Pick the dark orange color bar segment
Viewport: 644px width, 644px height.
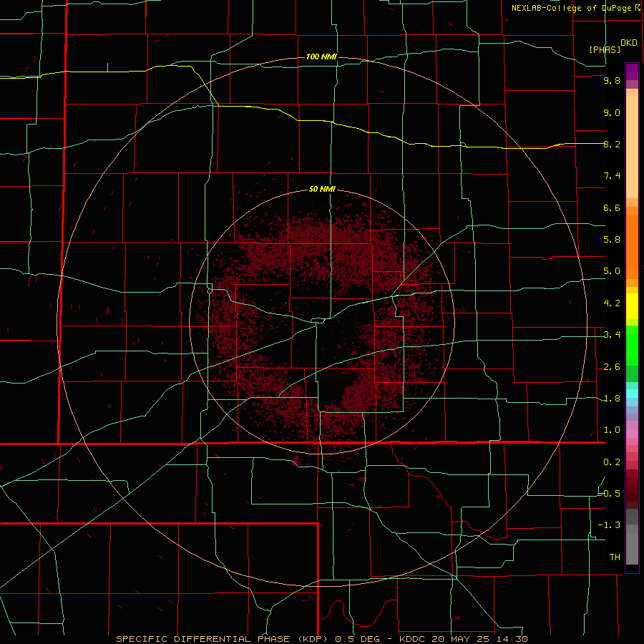632,247
